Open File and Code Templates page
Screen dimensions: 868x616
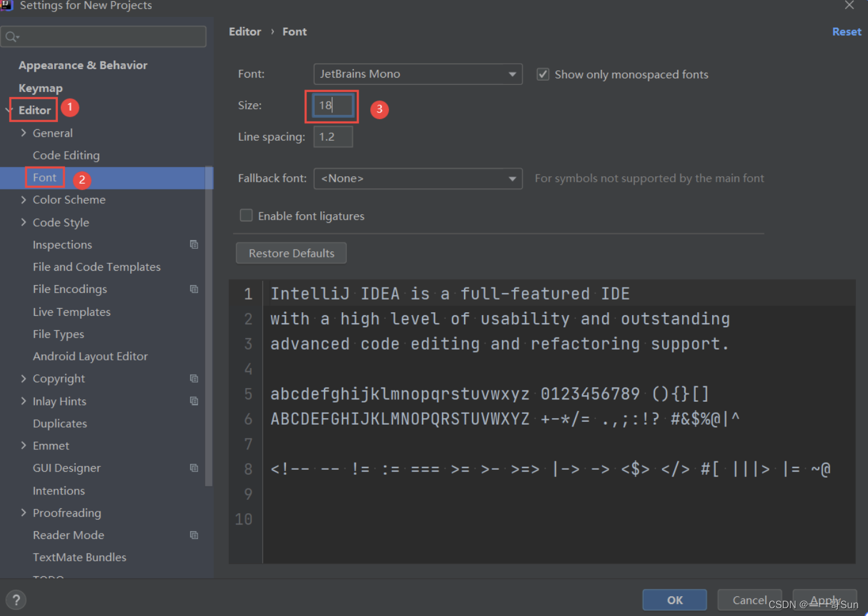(97, 266)
